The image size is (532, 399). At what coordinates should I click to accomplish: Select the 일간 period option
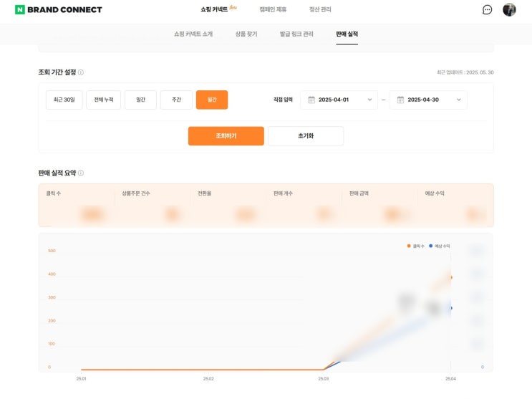coord(140,100)
